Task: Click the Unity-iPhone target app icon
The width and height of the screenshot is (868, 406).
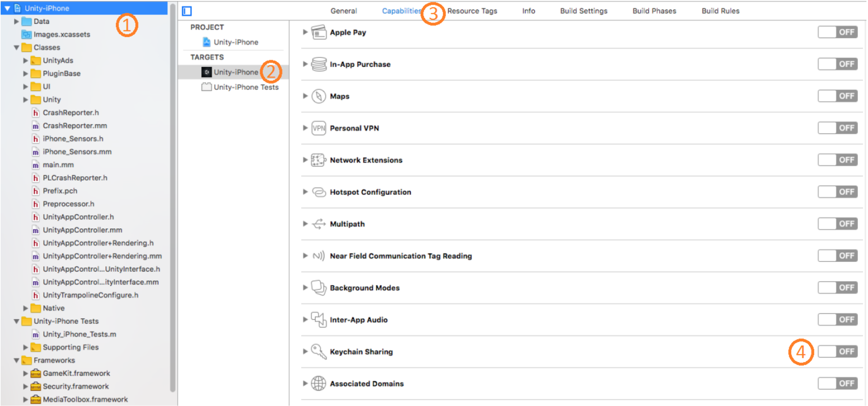Action: pyautogui.click(x=207, y=72)
